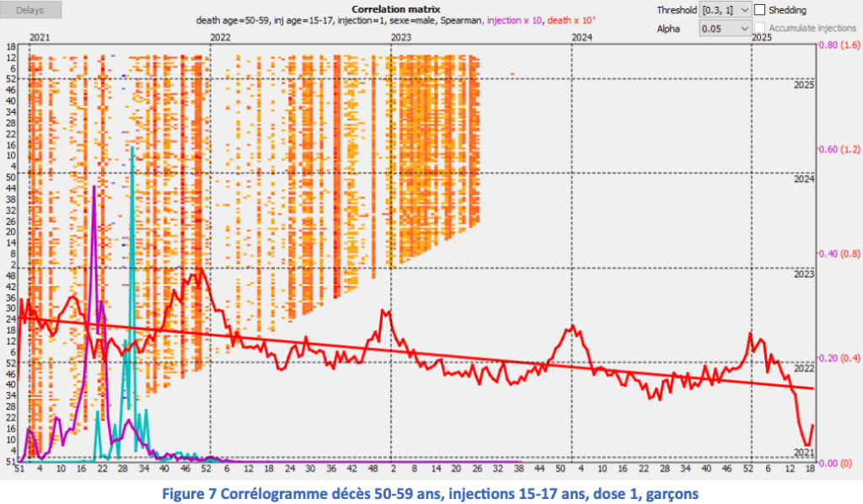Click the 0.40 (0.8) right axis label
Viewport: 863px width, 504px height.
pos(838,254)
